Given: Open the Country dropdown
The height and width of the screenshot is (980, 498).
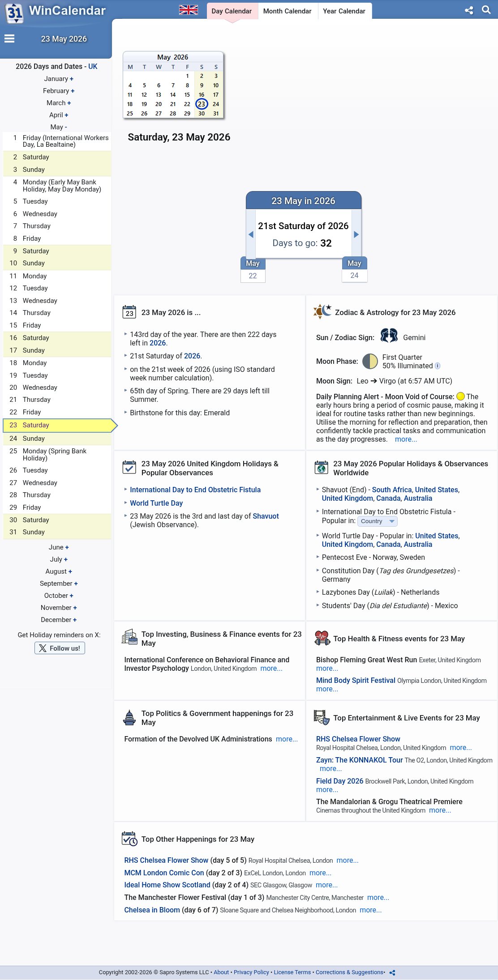Looking at the screenshot, I should pos(378,521).
